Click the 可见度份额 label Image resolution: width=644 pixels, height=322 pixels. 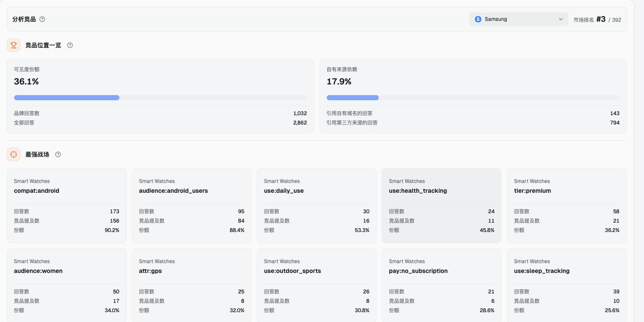tap(27, 70)
